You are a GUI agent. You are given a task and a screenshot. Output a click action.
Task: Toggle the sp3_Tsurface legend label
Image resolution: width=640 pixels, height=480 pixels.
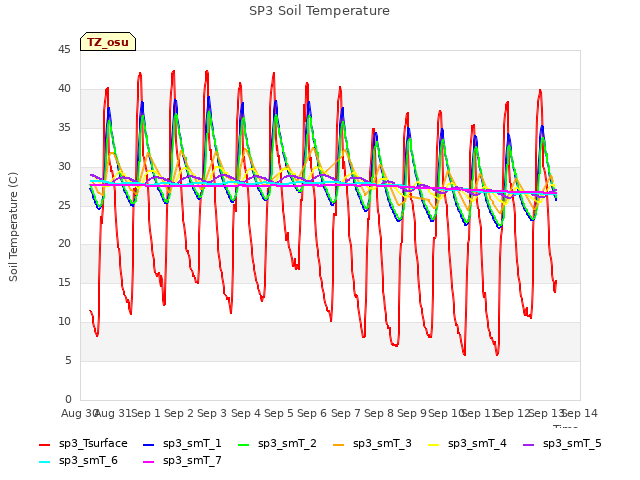coord(93,443)
